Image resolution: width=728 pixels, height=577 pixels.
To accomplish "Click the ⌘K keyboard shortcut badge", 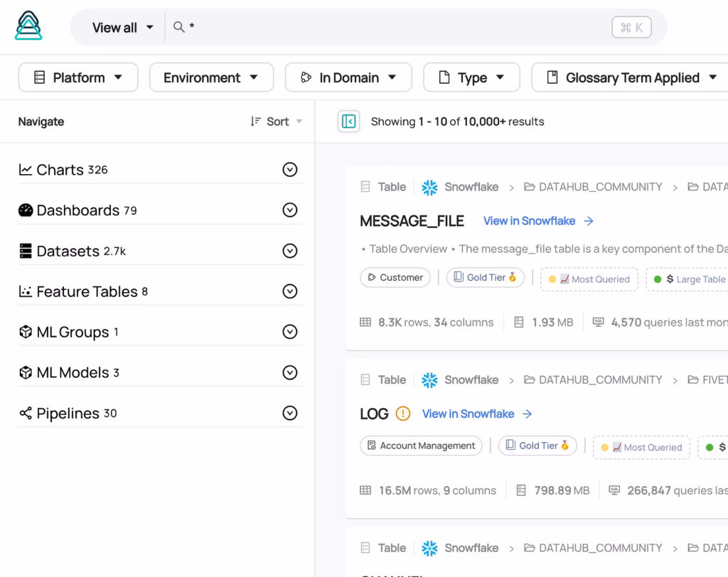I will [x=631, y=27].
